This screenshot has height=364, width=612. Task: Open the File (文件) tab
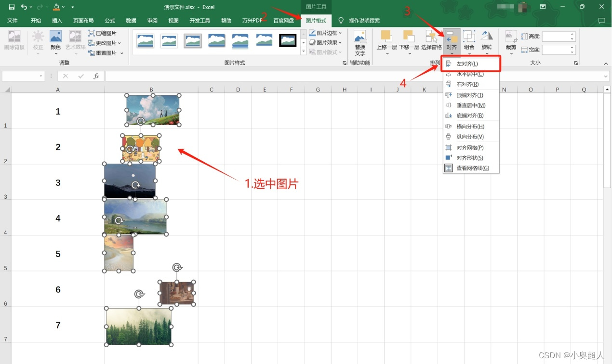click(13, 21)
